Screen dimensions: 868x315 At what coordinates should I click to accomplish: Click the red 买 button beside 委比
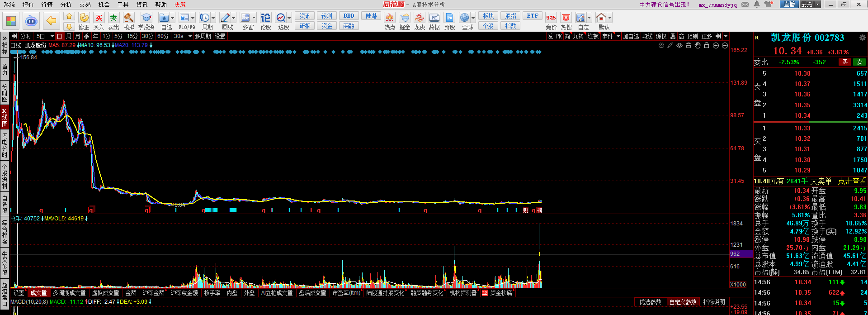[x=845, y=62]
